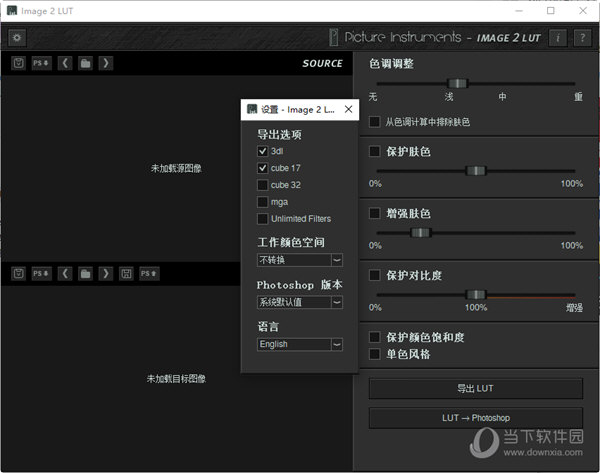Go to next source image
The height and width of the screenshot is (473, 600).
pyautogui.click(x=106, y=63)
